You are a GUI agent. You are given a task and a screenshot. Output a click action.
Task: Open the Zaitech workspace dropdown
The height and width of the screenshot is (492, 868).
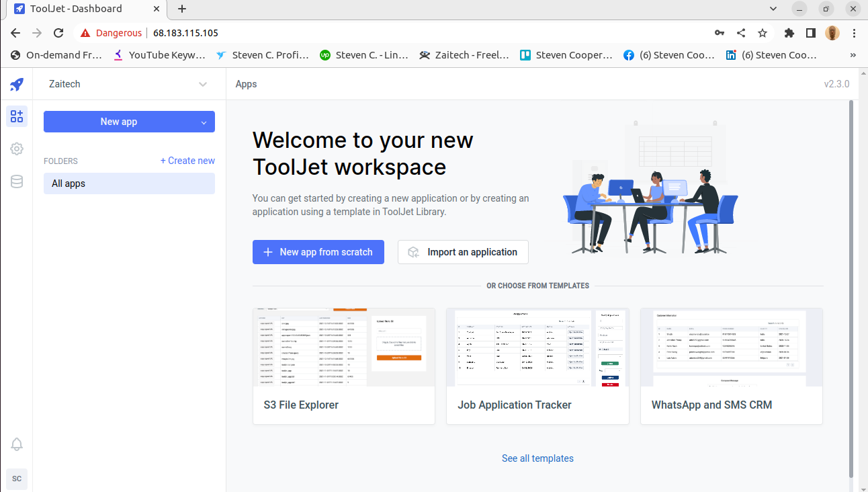pos(203,84)
